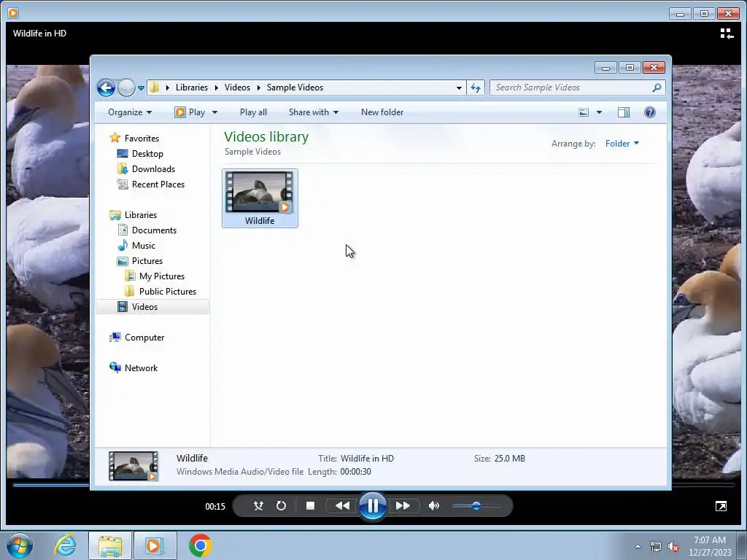
Task: Click Windows Media Player taskbar icon
Action: [155, 545]
